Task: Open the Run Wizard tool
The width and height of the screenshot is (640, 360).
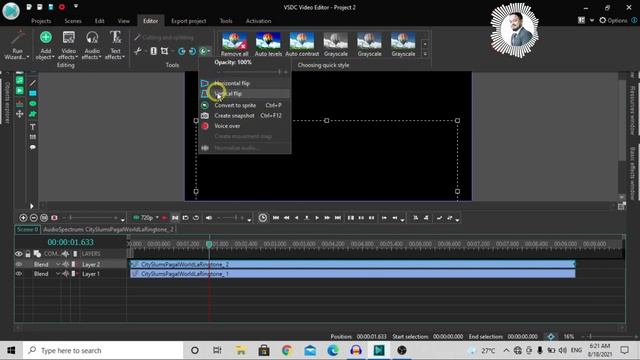Action: pos(16,45)
